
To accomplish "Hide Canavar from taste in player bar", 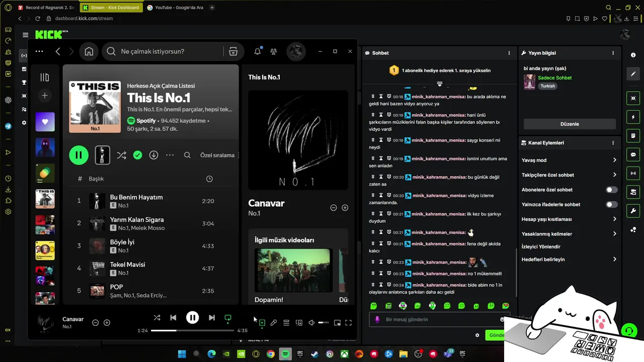I will tap(95, 323).
